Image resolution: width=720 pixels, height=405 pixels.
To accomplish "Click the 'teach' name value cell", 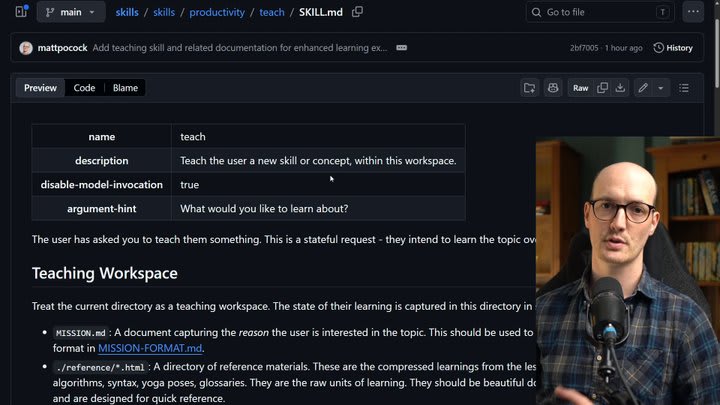I will pyautogui.click(x=318, y=137).
